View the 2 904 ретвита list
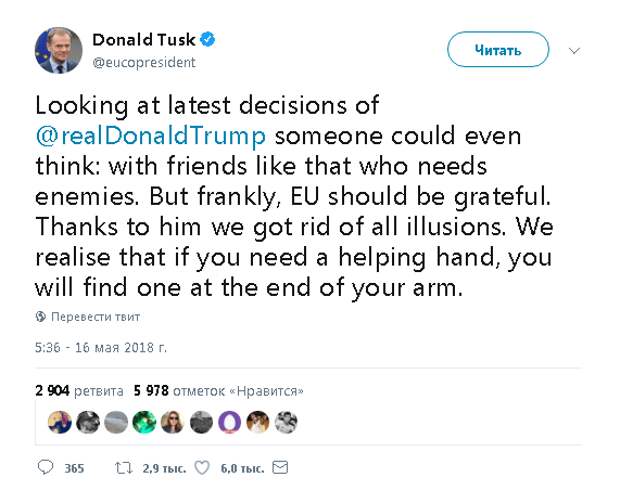The width and height of the screenshot is (620, 503). point(79,391)
